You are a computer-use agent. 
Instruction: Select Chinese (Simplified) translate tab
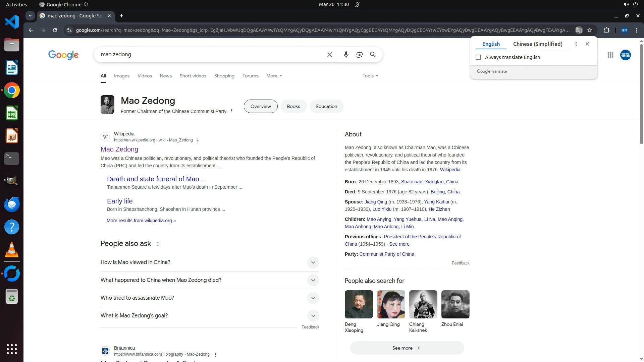click(x=537, y=44)
